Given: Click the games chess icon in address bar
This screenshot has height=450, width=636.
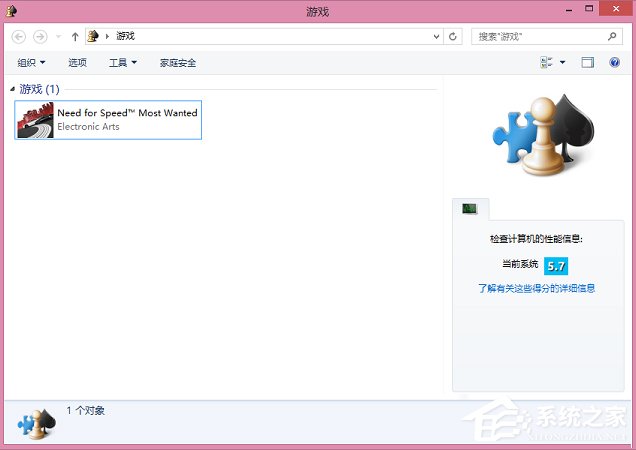Looking at the screenshot, I should [93, 36].
